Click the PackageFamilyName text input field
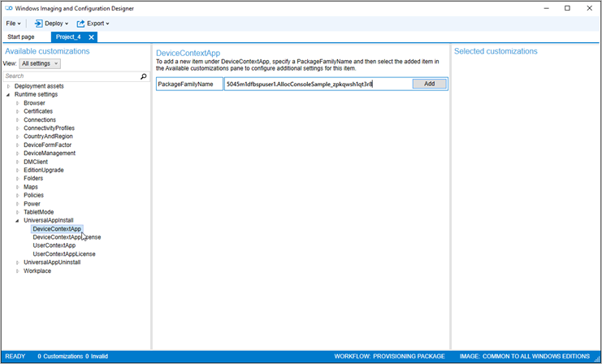 pos(317,84)
